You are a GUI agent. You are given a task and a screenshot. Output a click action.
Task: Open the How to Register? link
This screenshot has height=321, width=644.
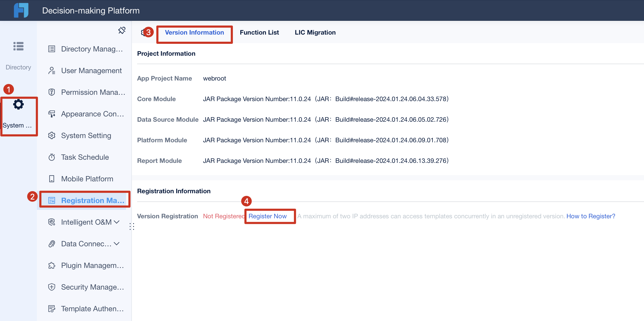590,216
